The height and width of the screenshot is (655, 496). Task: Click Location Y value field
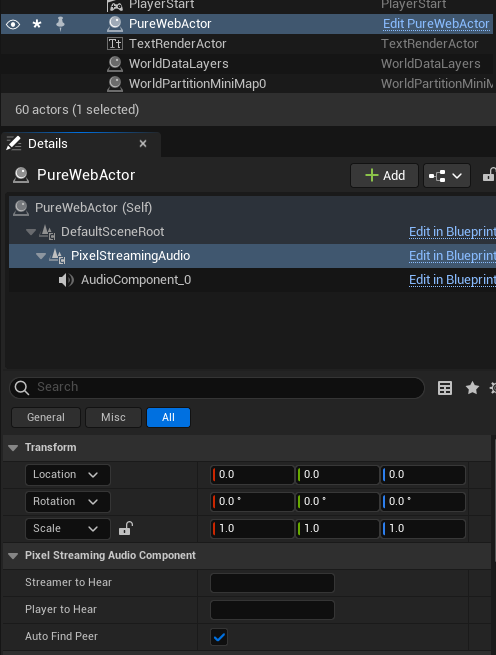click(x=338, y=475)
